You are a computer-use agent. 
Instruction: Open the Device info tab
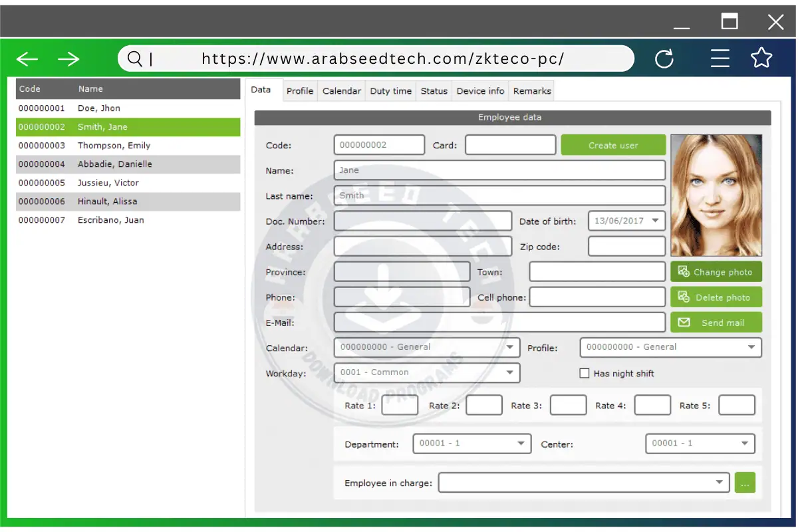point(480,91)
